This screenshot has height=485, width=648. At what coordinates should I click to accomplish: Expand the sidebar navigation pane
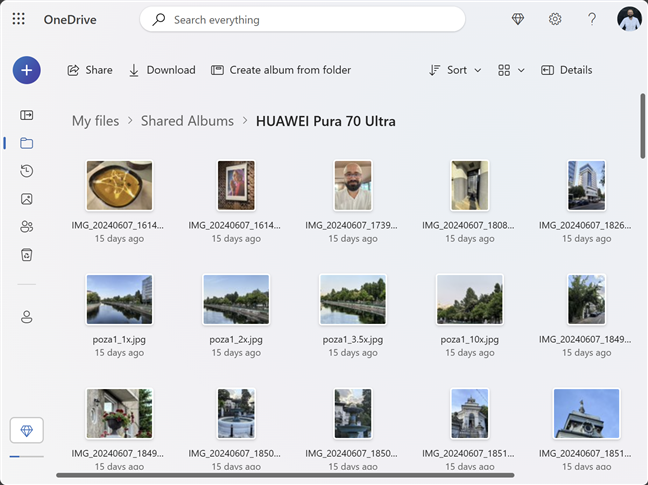[27, 115]
